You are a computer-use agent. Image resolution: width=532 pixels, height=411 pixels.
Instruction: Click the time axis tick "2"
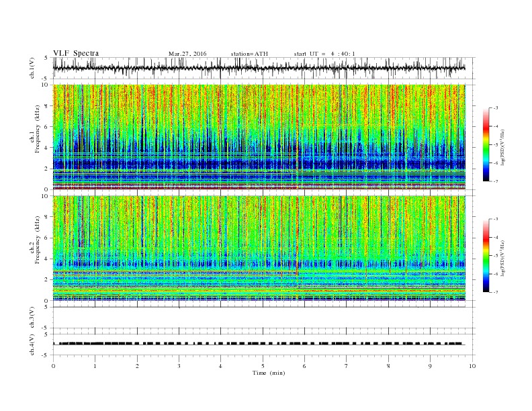click(137, 366)
